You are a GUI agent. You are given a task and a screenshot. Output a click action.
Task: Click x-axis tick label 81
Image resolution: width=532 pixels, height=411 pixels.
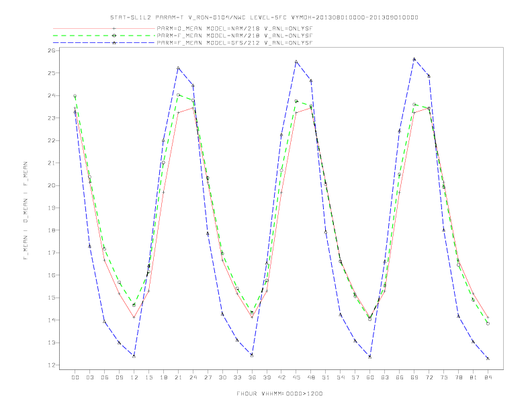(474, 377)
